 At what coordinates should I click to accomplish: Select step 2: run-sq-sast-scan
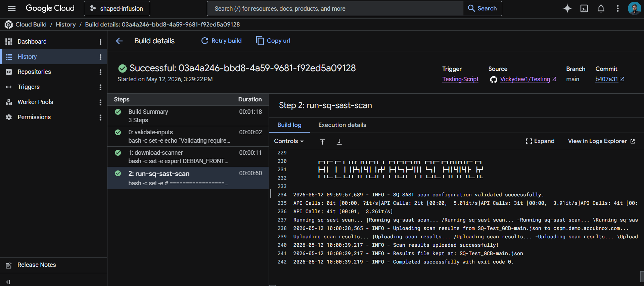pyautogui.click(x=188, y=178)
